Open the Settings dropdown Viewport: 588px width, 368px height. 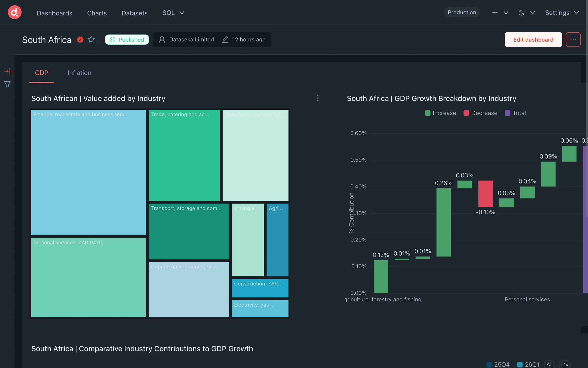pyautogui.click(x=562, y=13)
